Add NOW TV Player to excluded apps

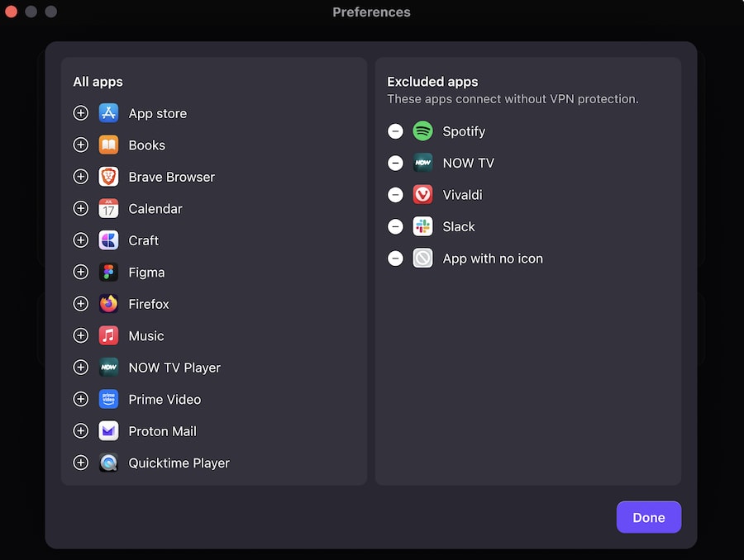point(81,368)
